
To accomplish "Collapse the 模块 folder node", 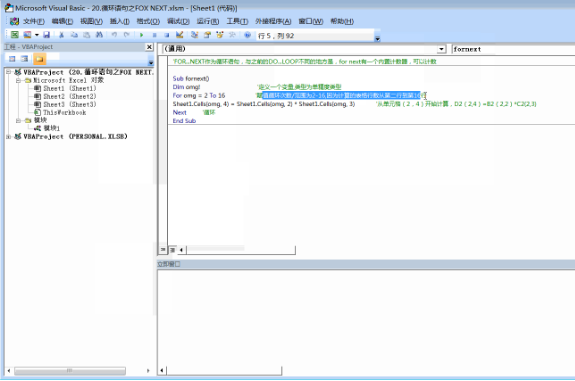I will (18, 120).
